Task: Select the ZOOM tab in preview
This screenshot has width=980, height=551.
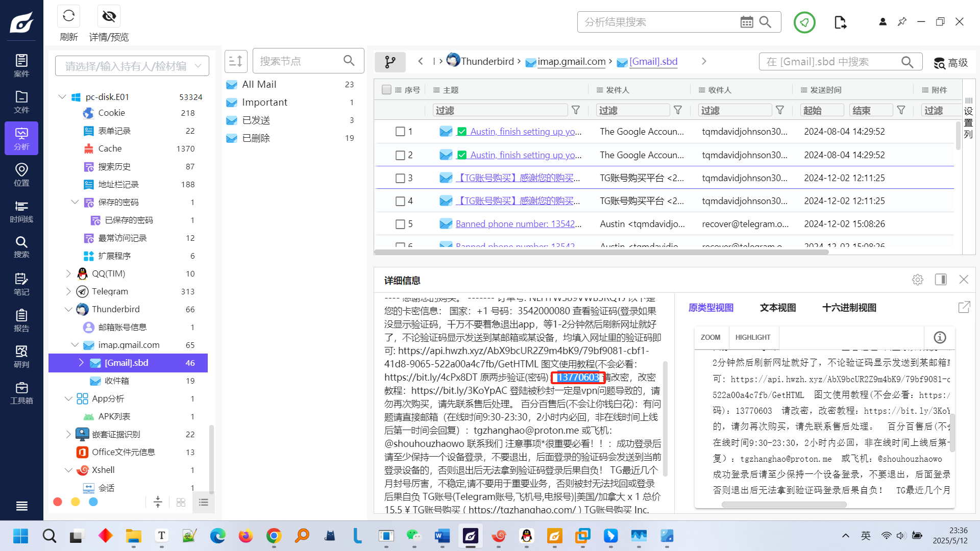Action: click(710, 337)
